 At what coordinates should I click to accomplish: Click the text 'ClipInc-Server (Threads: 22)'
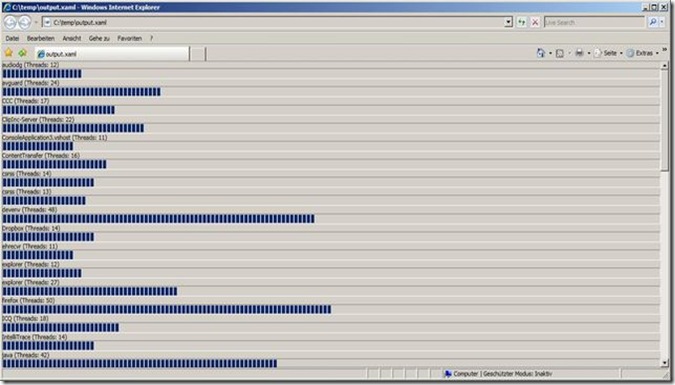coord(38,119)
